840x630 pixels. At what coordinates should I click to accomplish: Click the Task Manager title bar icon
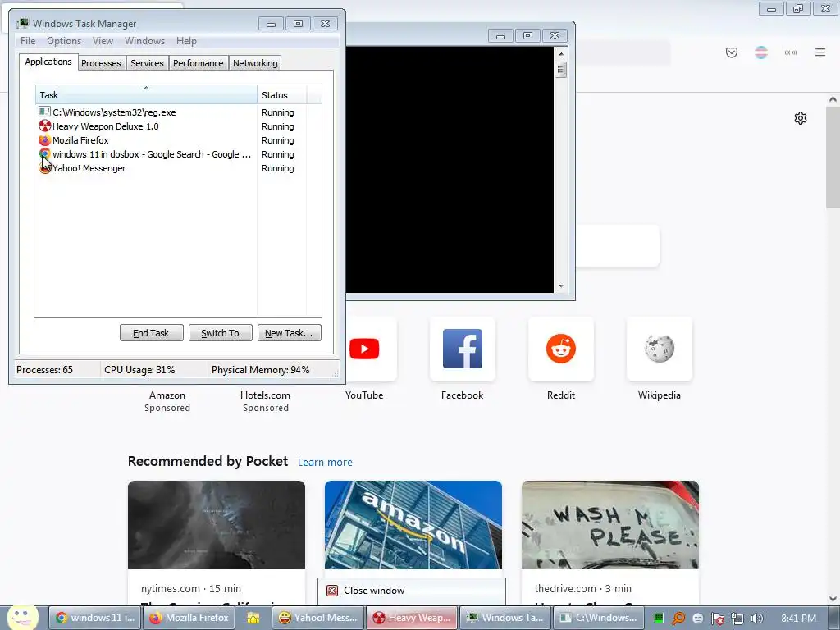tap(22, 23)
